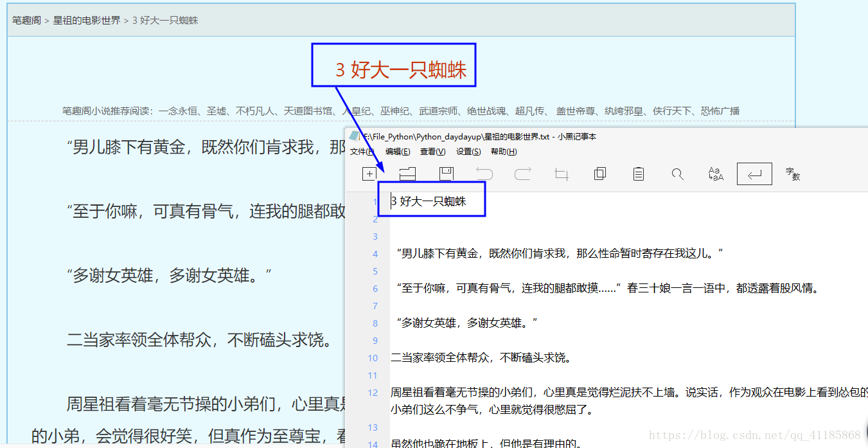
Task: Open recommended novel 武道宗师
Action: 438,111
